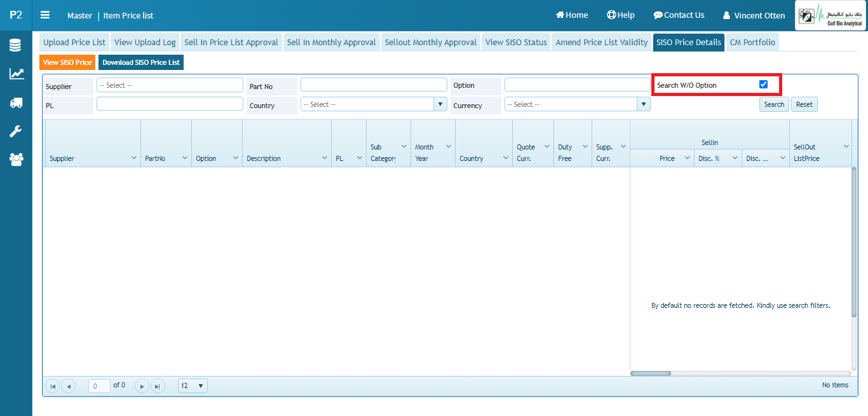Go to next page pager icon
868x416 pixels.
[142, 385]
